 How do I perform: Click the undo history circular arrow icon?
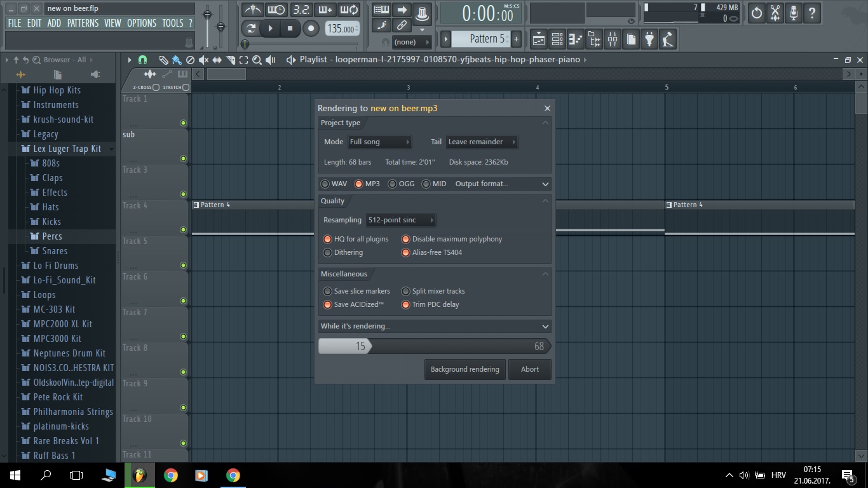pos(757,13)
